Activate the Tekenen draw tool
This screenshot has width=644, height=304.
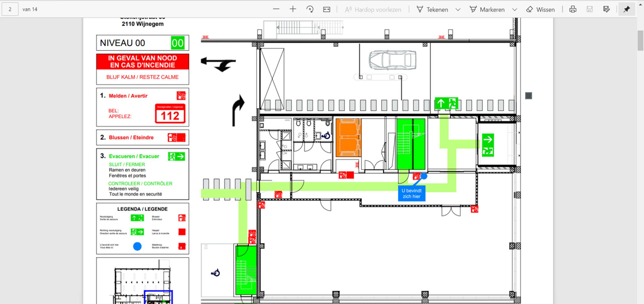pyautogui.click(x=432, y=10)
